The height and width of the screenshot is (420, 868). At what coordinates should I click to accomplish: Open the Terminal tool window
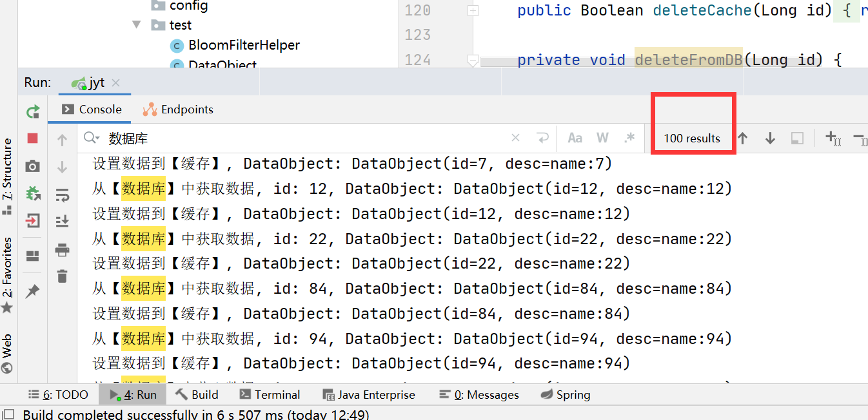270,395
